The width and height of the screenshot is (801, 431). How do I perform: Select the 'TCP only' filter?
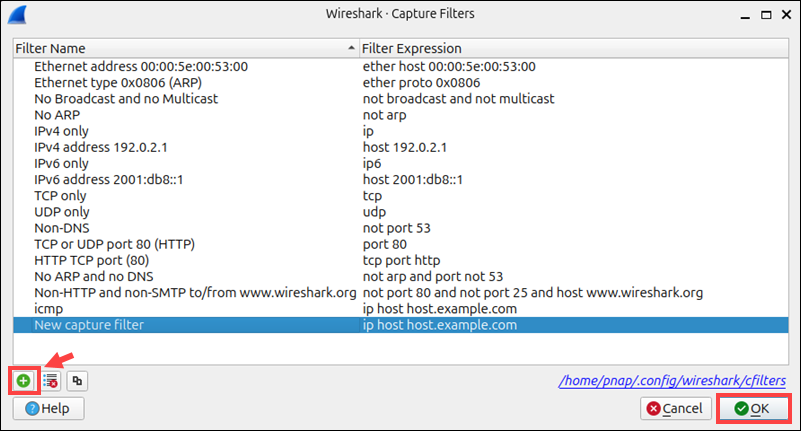point(60,196)
